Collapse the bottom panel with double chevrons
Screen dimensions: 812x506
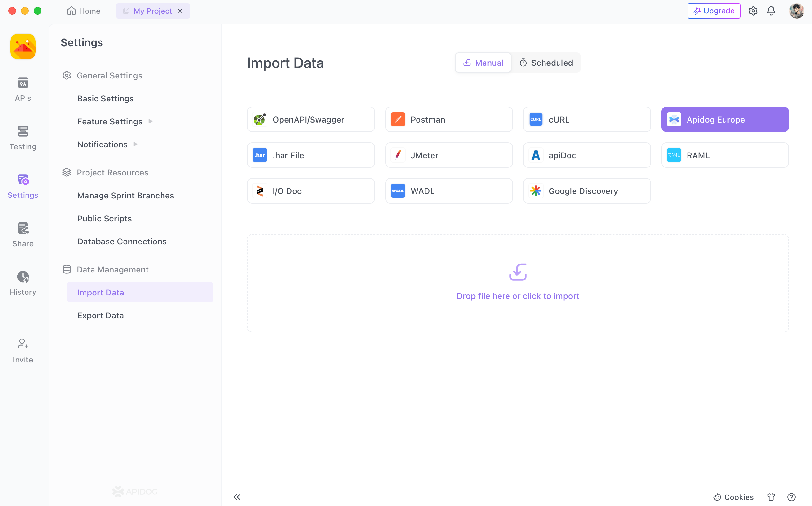[237, 497]
